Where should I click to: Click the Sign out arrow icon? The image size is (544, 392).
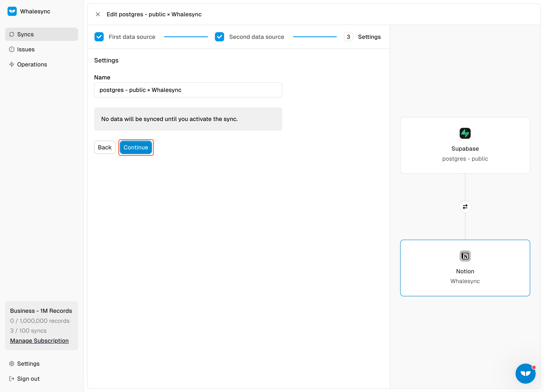12,379
